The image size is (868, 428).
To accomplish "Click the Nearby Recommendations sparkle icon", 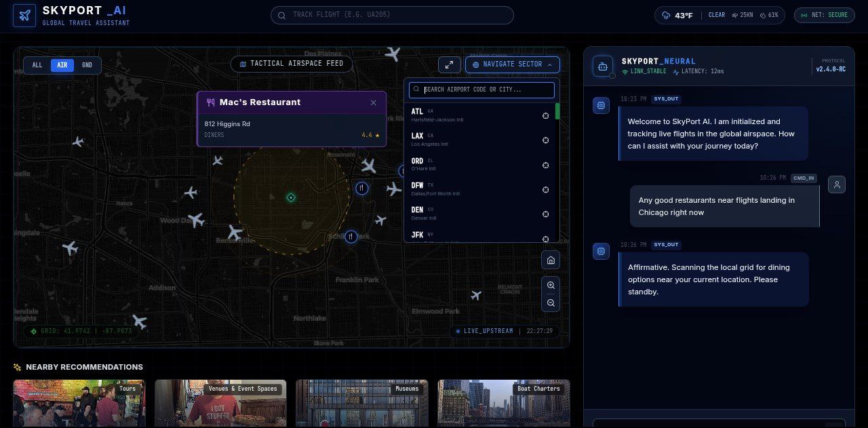I will tap(18, 367).
